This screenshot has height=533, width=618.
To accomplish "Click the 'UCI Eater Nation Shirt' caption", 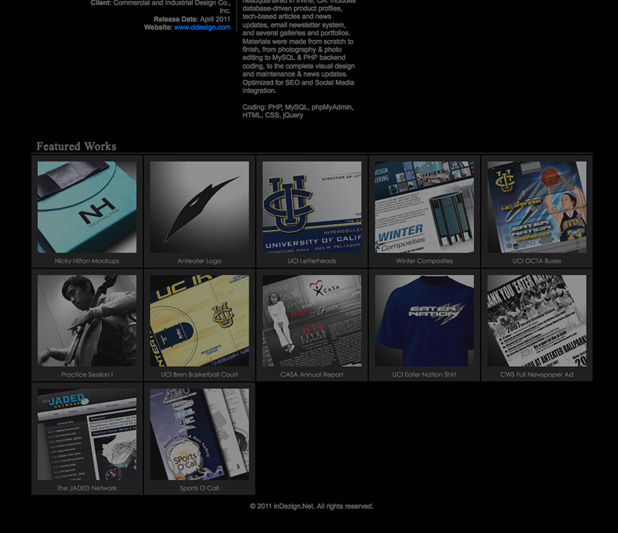I will point(424,375).
